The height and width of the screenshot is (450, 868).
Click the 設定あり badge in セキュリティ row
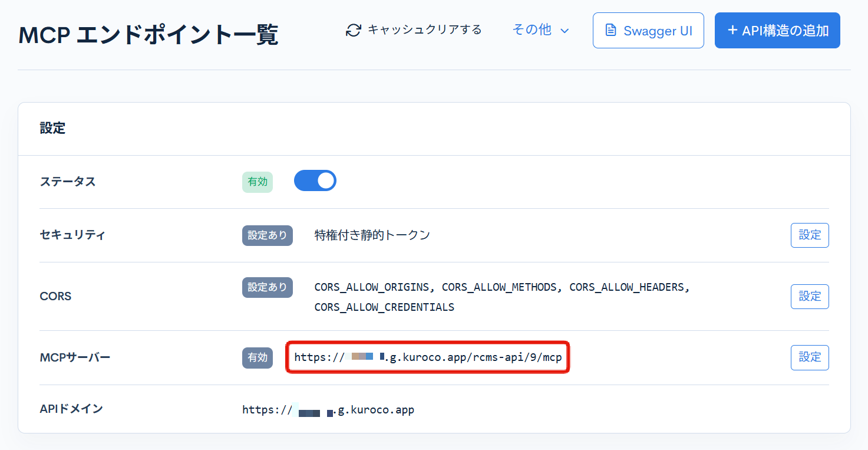coord(267,235)
